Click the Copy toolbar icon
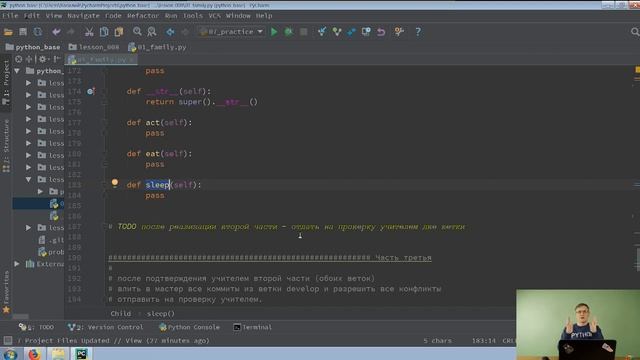 click(104, 32)
